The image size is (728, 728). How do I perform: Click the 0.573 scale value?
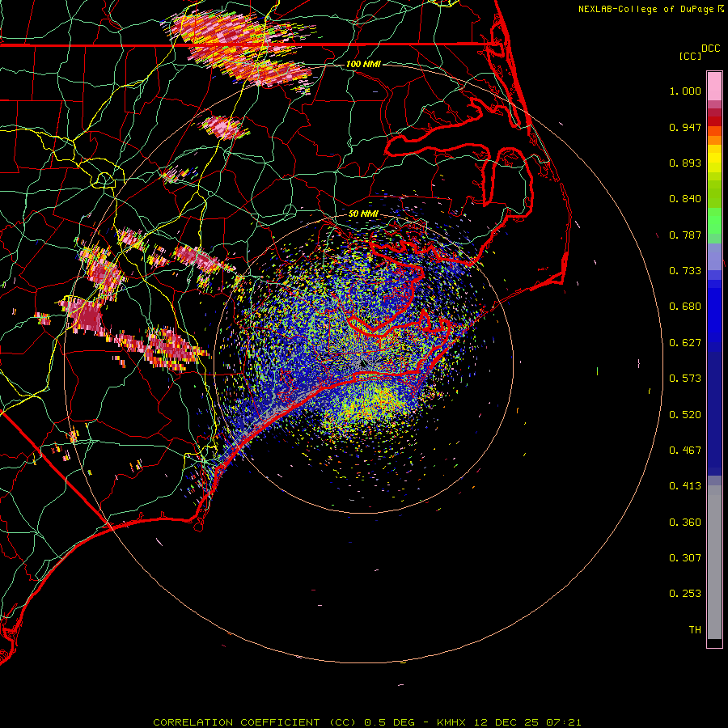(685, 379)
